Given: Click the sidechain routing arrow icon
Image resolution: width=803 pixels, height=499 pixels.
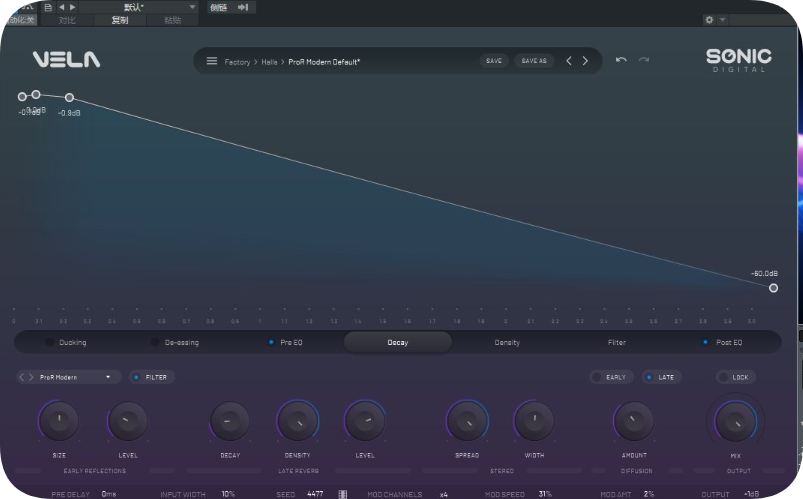Looking at the screenshot, I should pyautogui.click(x=243, y=7).
